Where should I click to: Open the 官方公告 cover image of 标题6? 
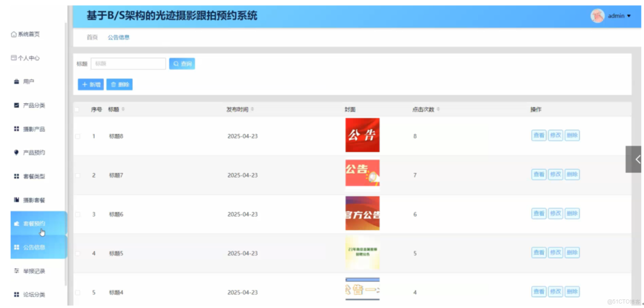[x=362, y=213]
